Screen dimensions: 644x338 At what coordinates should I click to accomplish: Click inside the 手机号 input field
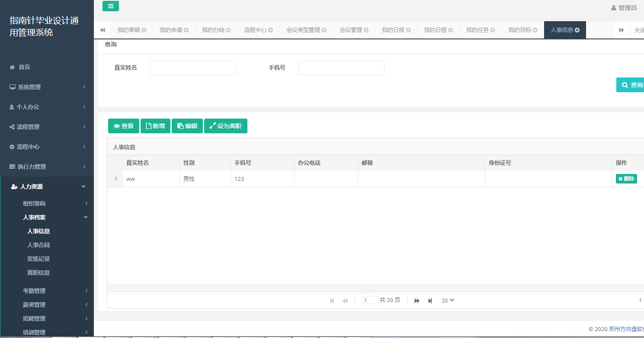[x=340, y=68]
